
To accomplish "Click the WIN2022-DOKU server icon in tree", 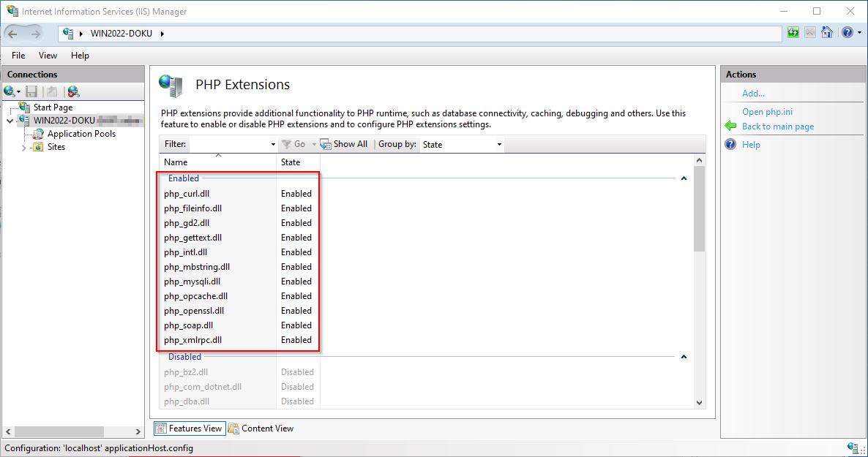I will [24, 120].
